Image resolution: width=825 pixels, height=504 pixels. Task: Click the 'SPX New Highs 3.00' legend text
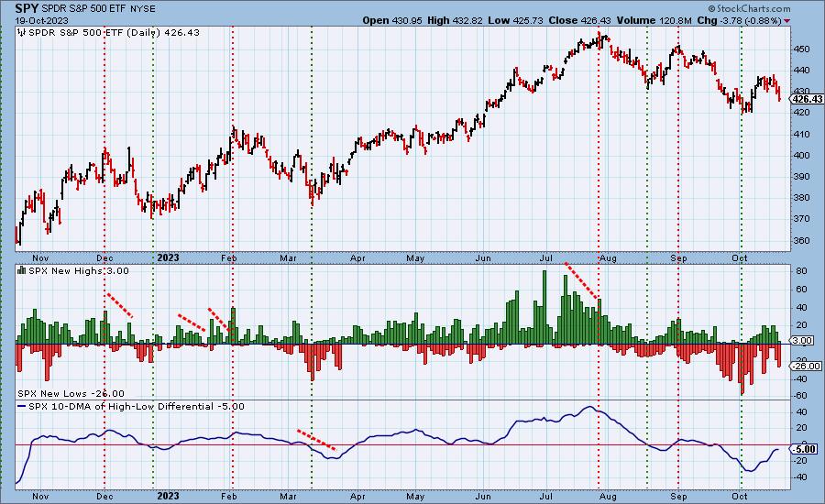click(79, 270)
